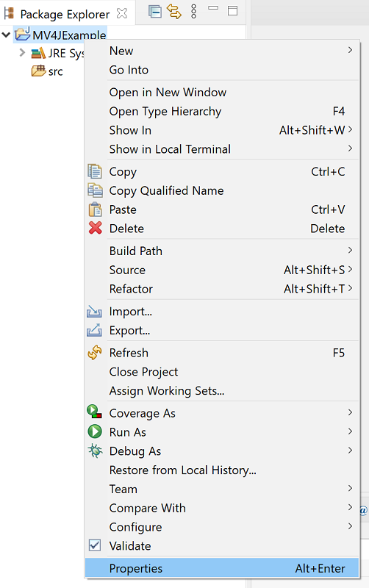
Task: Toggle Link with Editor icon
Action: [x=174, y=12]
